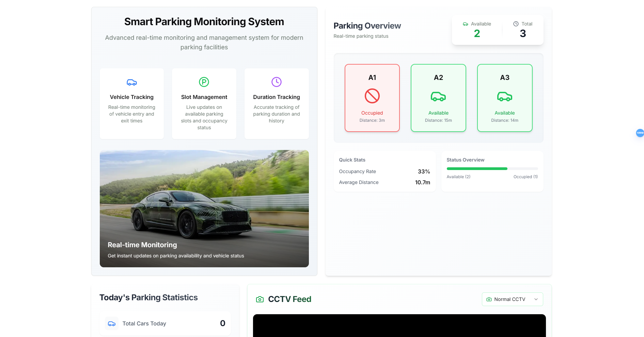Expand the CCTV mode chevron arrow

coord(536,299)
